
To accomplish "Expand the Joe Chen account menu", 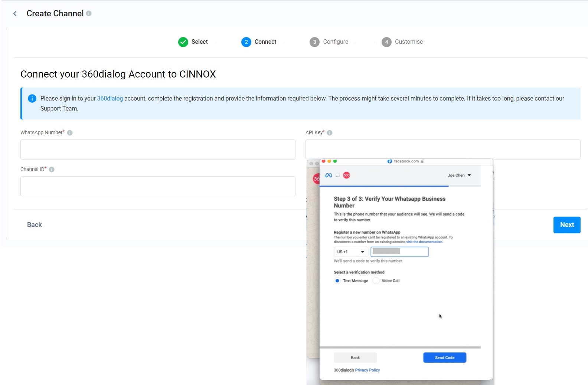I will point(459,175).
